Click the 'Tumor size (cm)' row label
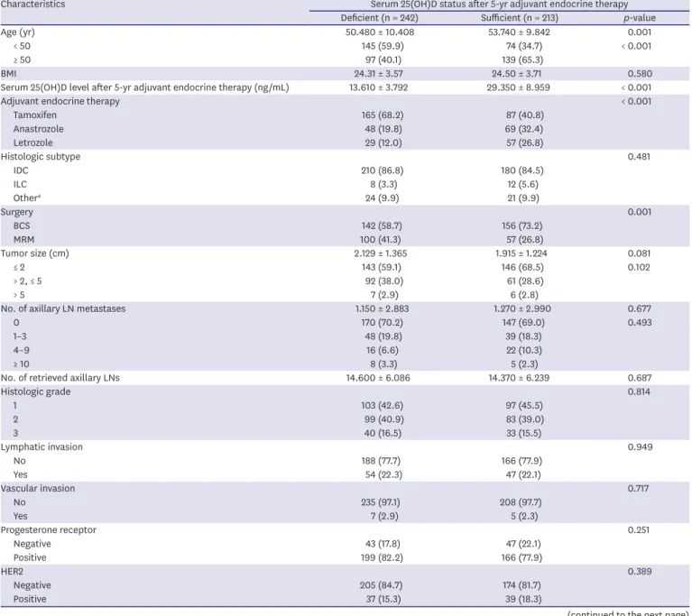This screenshot has height=616, width=692. (x=35, y=253)
